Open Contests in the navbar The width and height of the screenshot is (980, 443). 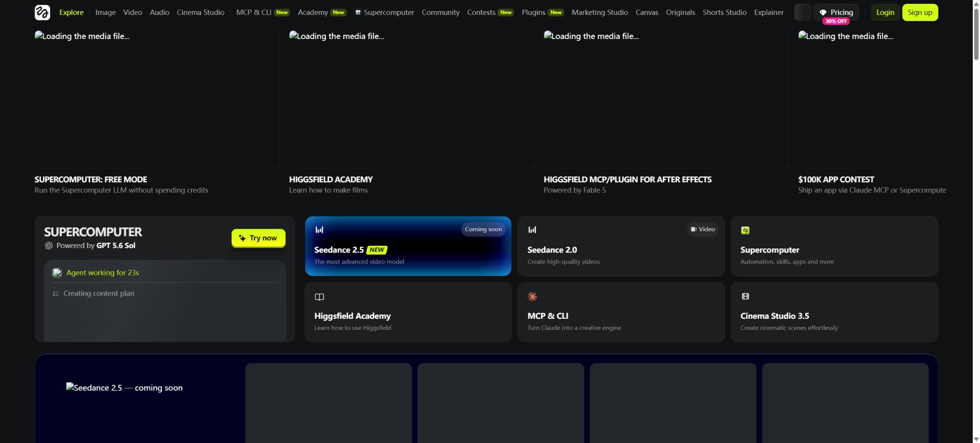(490, 13)
